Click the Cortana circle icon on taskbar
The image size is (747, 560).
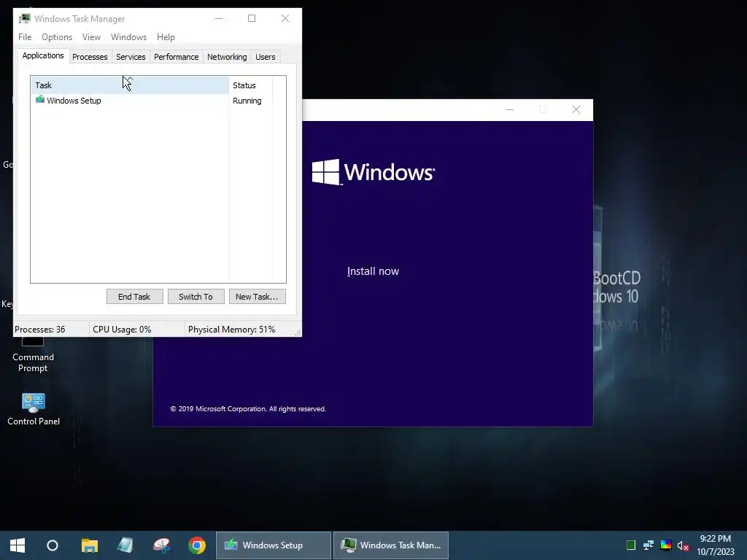53,545
